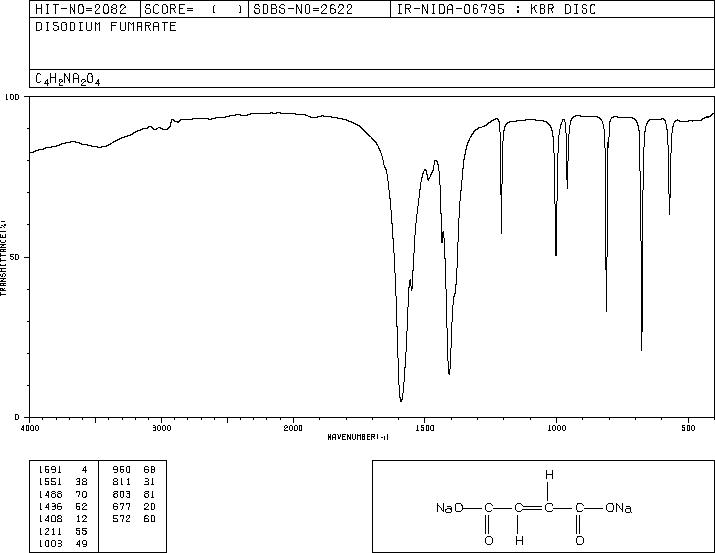Click transmittance value 31 beside 811
This screenshot has height=553, width=715.
(150, 482)
